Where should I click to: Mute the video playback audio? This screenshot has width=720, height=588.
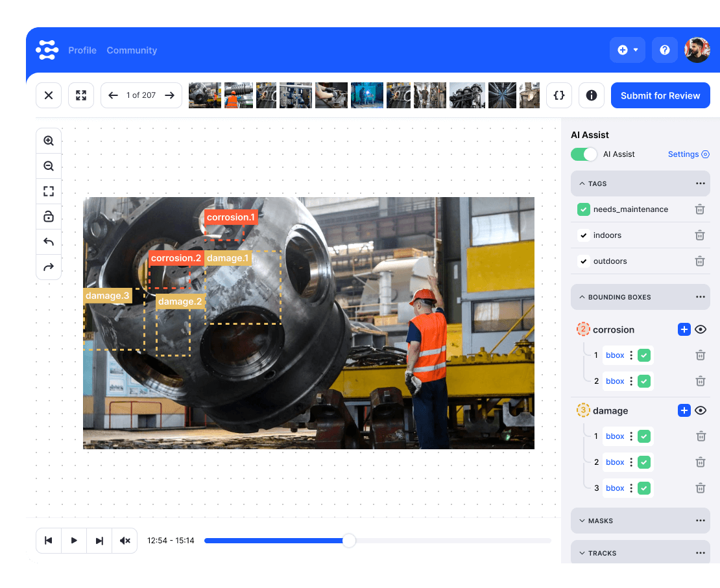click(x=125, y=541)
